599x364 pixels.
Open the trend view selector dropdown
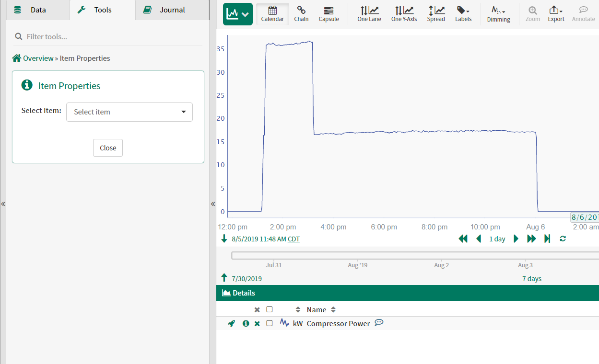coord(238,14)
